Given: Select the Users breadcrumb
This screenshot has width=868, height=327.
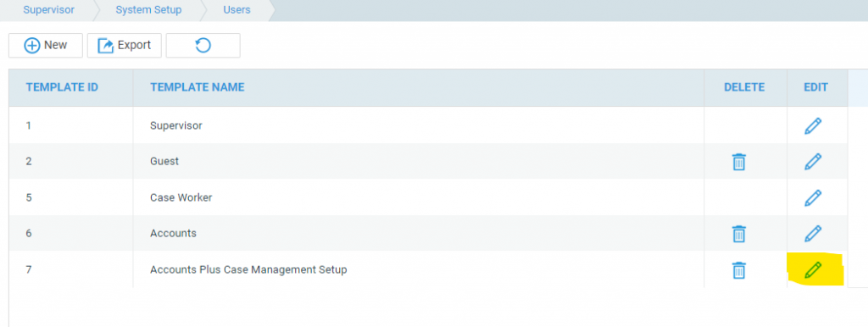Looking at the screenshot, I should (236, 10).
